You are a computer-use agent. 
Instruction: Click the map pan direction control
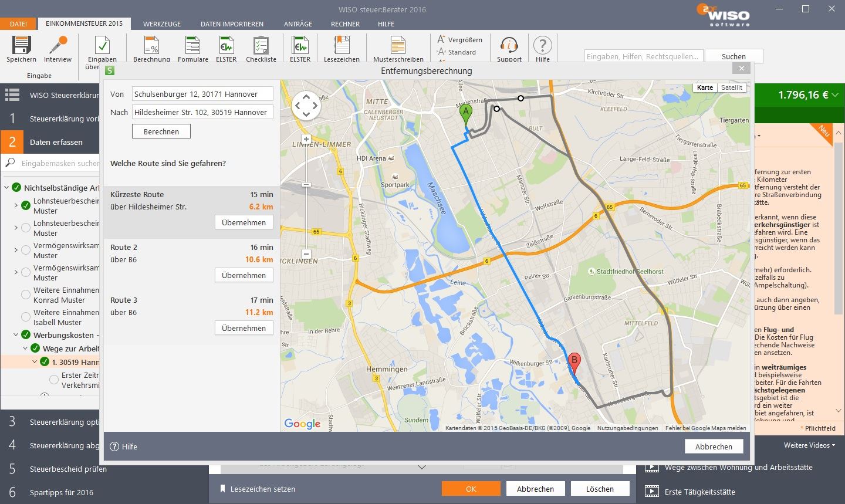tap(306, 106)
